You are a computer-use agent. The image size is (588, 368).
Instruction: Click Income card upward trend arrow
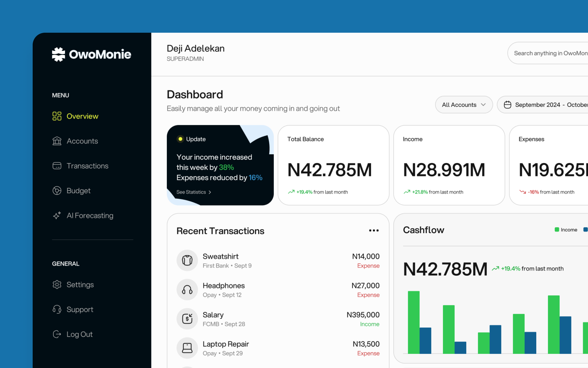tap(407, 192)
